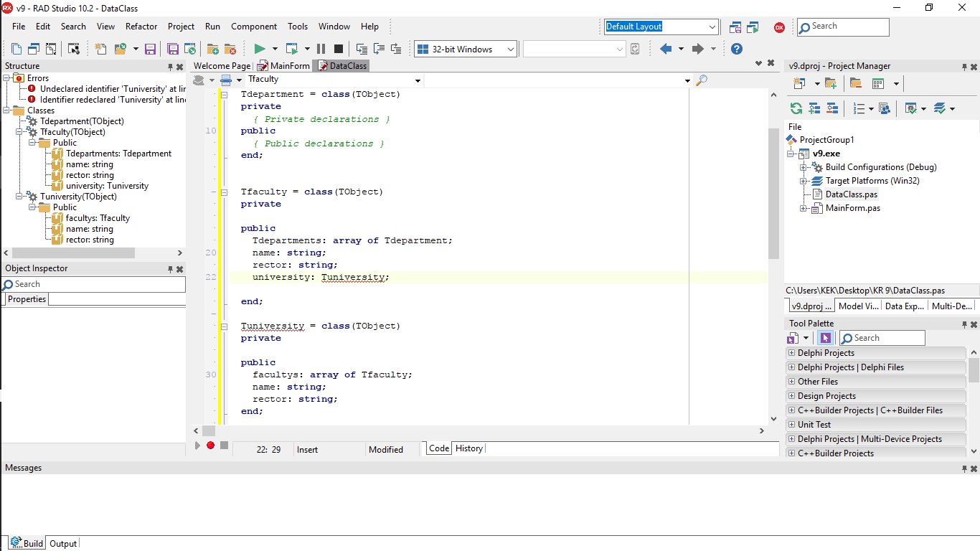Image resolution: width=980 pixels, height=551 pixels.
Task: Click the Save Desktop layout icon
Action: pyautogui.click(x=735, y=27)
